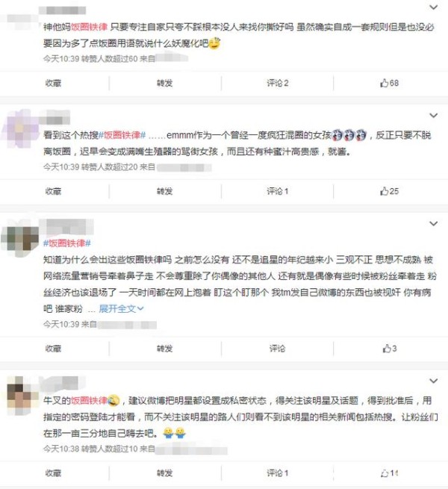Open chevron menu on the fourth post
Viewport: 448px width, 489px height.
433,381
